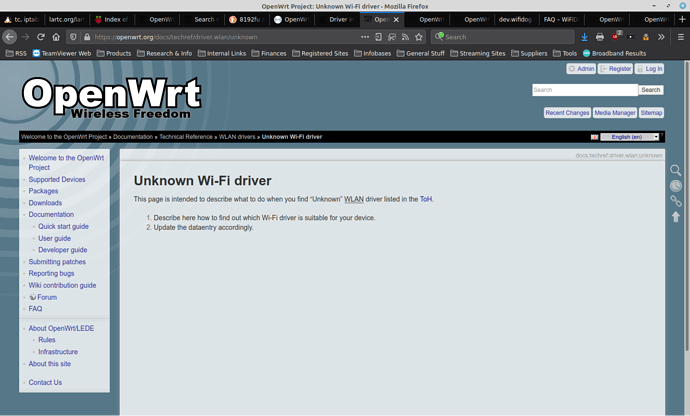
Task: Open the TeamViewer Web bookmark
Action: pyautogui.click(x=62, y=53)
